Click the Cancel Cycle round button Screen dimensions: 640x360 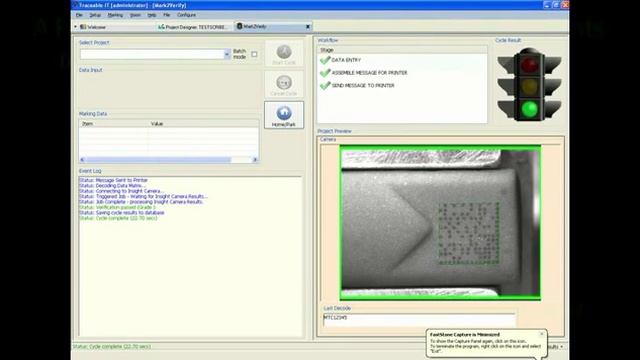point(284,84)
